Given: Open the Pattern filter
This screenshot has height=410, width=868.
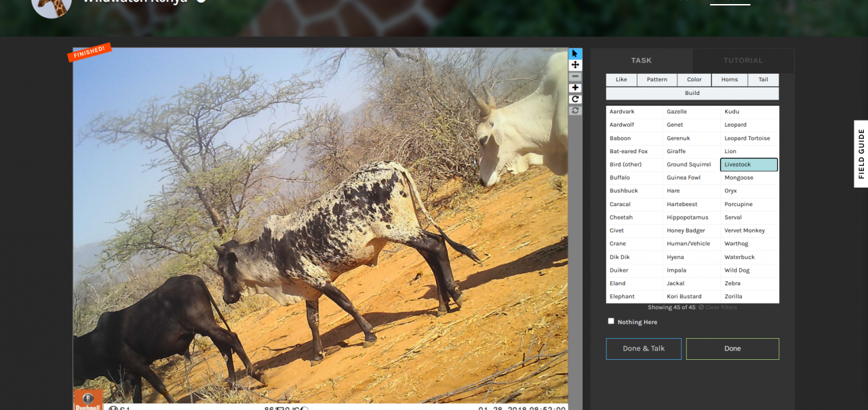Looking at the screenshot, I should tap(656, 79).
